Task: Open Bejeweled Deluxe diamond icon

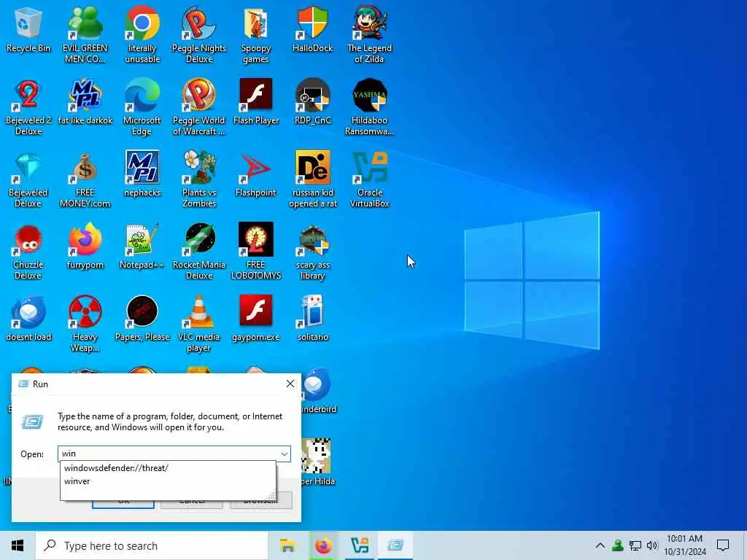Action: tap(28, 179)
